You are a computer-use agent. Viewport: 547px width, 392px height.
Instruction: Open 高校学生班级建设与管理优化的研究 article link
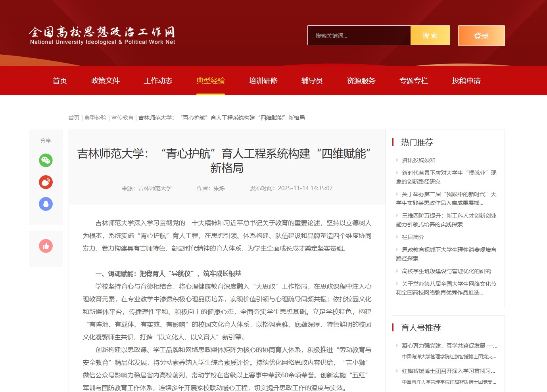(x=446, y=271)
